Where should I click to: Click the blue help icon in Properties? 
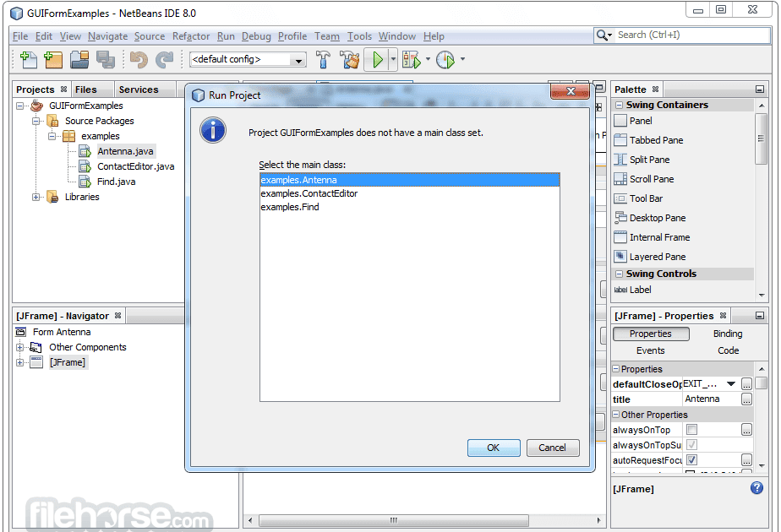click(756, 488)
